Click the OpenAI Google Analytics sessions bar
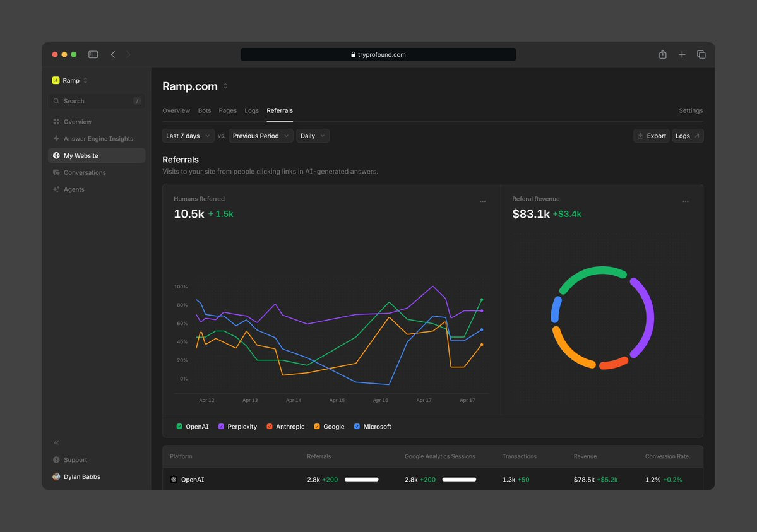 point(459,480)
